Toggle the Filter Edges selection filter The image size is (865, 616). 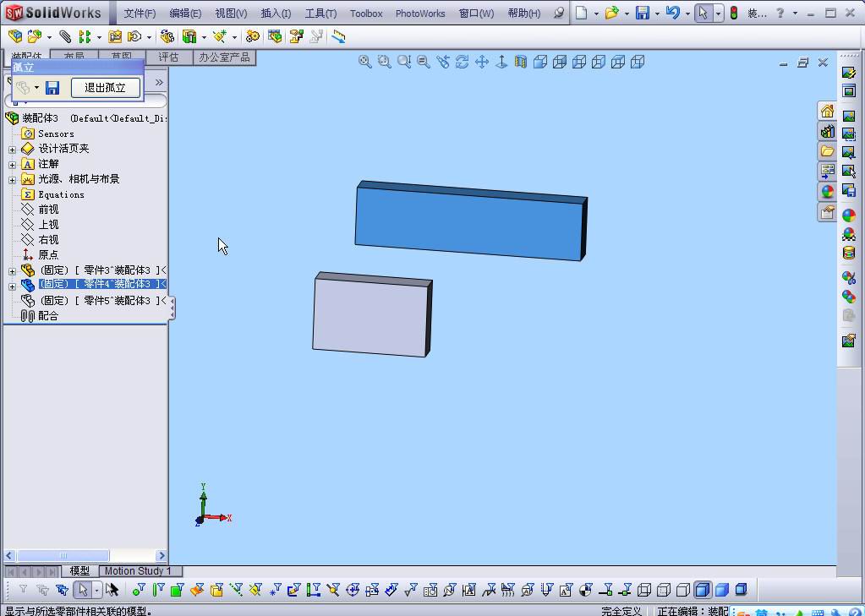tap(158, 590)
